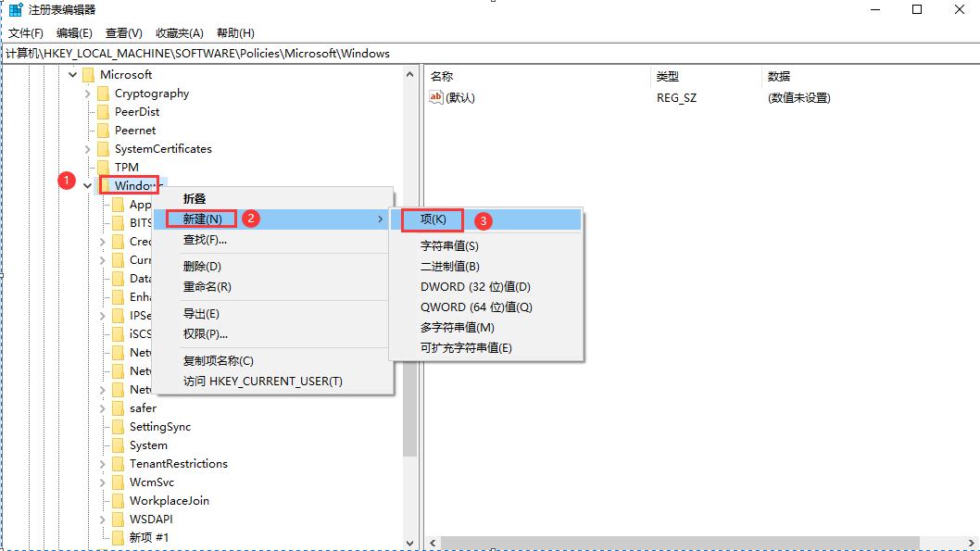This screenshot has width=980, height=551.
Task: Click the 名称 column header
Action: [x=537, y=76]
